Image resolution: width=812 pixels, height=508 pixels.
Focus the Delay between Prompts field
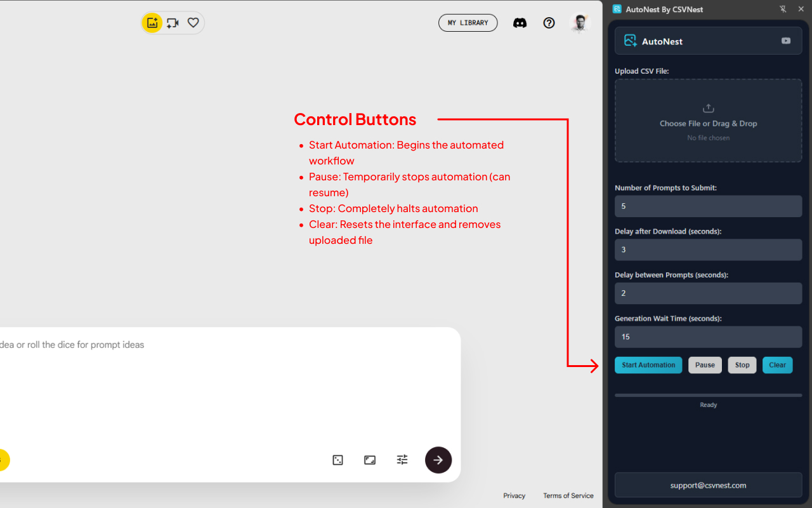click(x=709, y=293)
